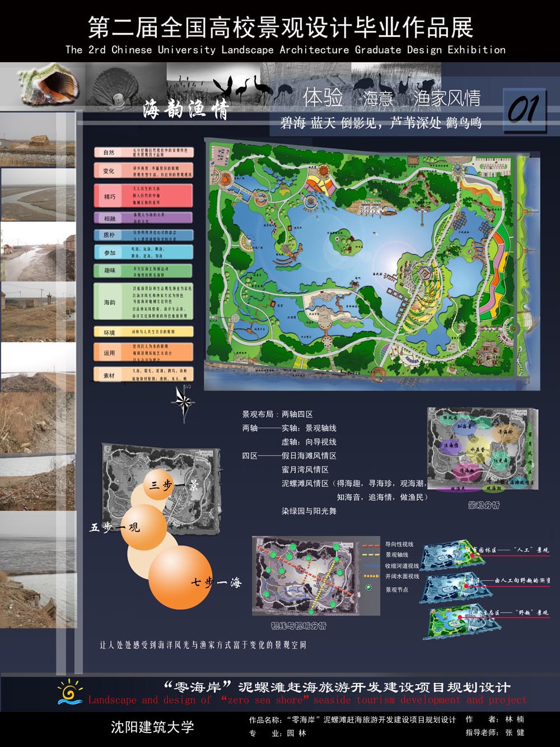The image size is (560, 747).
Task: Click the title 第二届全国高校景观设计毕业作品展
Action: [281, 27]
